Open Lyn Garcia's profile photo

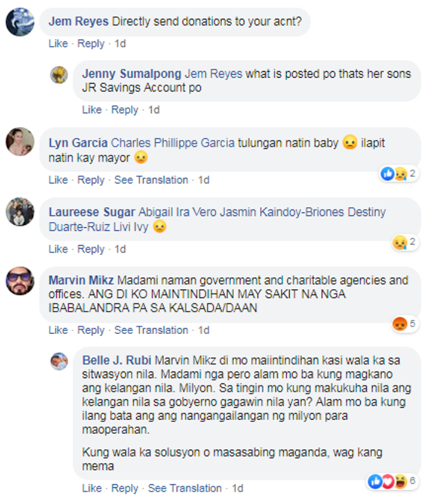point(20,142)
